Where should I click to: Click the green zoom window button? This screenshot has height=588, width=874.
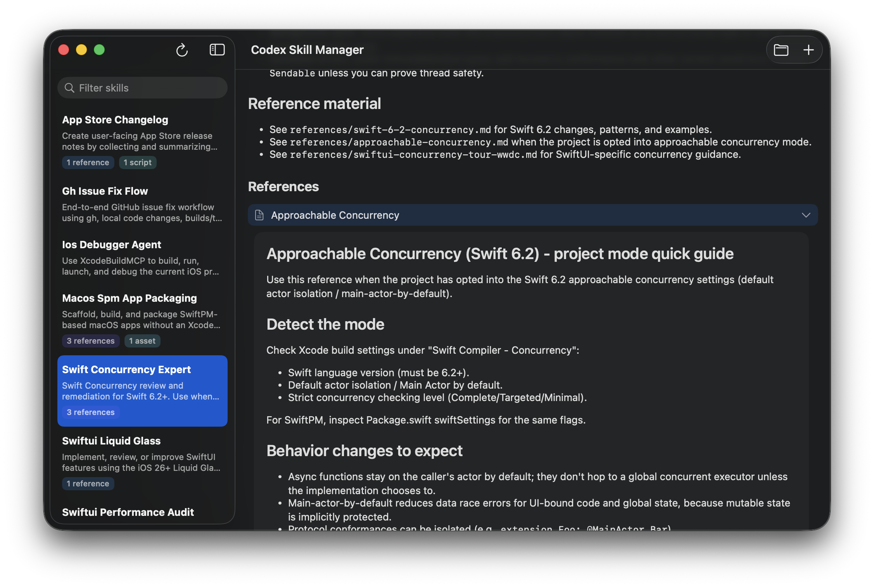click(99, 50)
